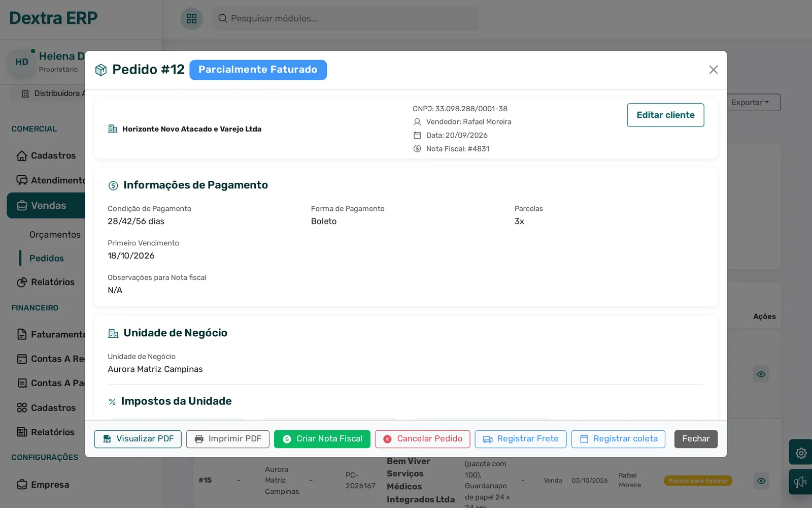View order #15 with eye icon

761,481
